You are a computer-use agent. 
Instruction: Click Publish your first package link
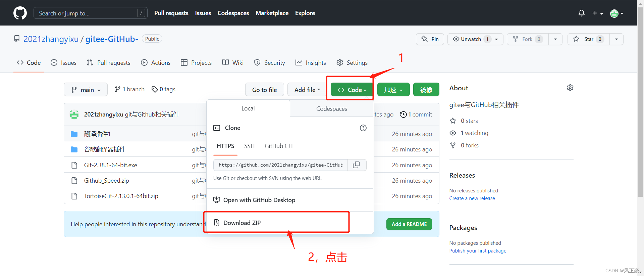pyautogui.click(x=478, y=251)
